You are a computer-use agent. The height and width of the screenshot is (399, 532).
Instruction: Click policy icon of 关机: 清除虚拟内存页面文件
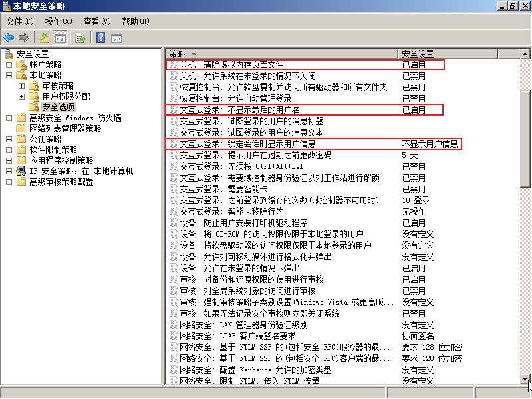coord(174,65)
